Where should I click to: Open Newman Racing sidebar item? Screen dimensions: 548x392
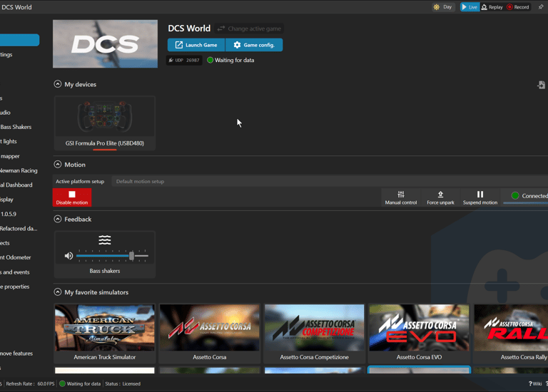point(19,170)
